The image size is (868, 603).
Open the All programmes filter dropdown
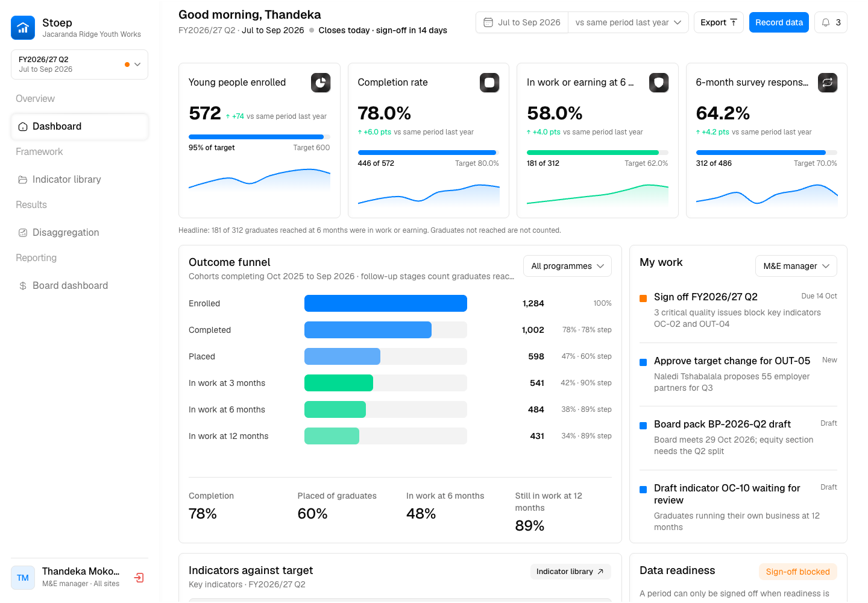coord(567,266)
